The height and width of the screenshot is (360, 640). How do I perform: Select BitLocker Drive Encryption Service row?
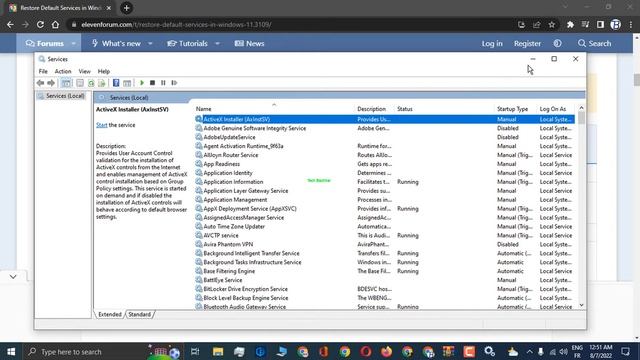pyautogui.click(x=384, y=289)
